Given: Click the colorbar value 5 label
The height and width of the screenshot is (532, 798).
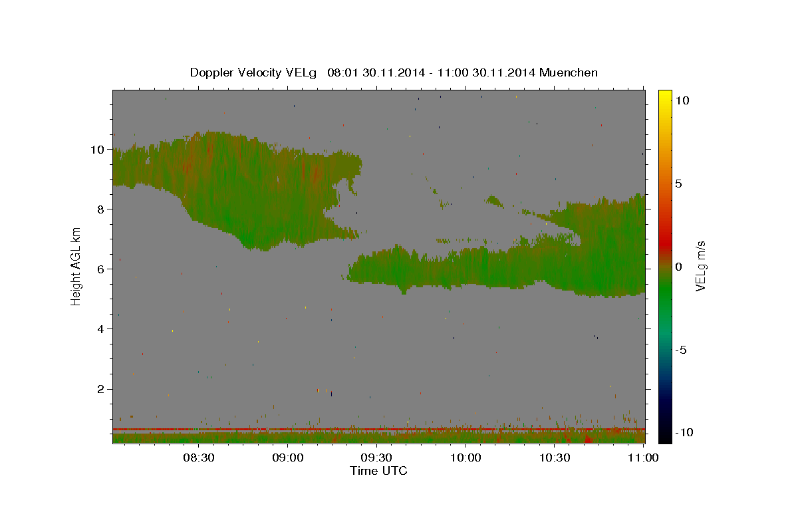Looking at the screenshot, I should click(x=679, y=184).
